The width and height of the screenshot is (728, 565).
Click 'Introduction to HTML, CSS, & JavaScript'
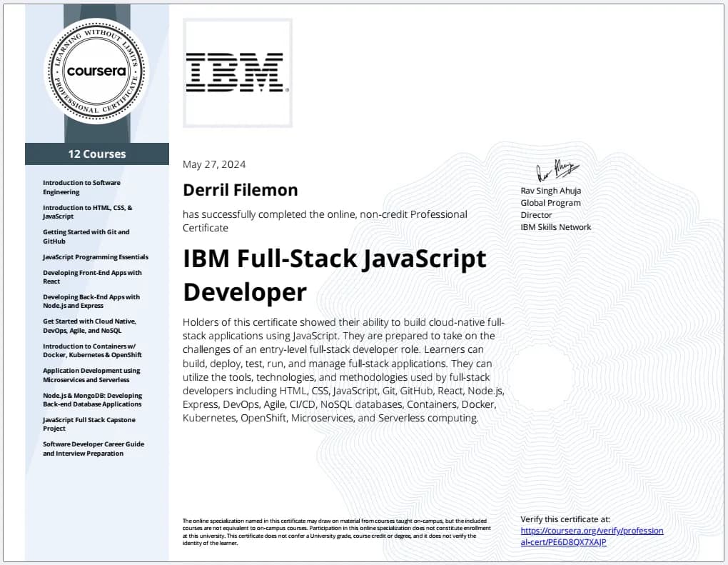click(x=88, y=212)
